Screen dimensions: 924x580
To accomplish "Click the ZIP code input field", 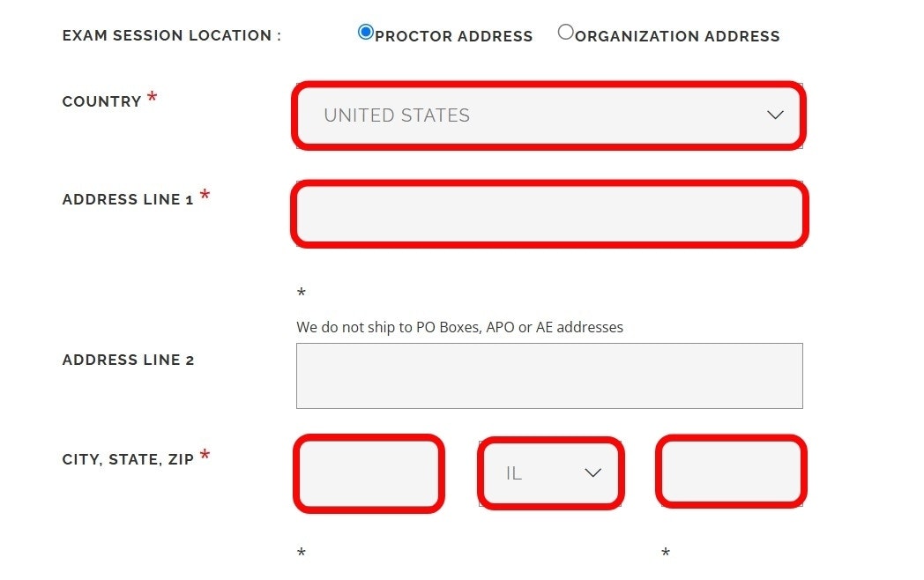I will 731,472.
